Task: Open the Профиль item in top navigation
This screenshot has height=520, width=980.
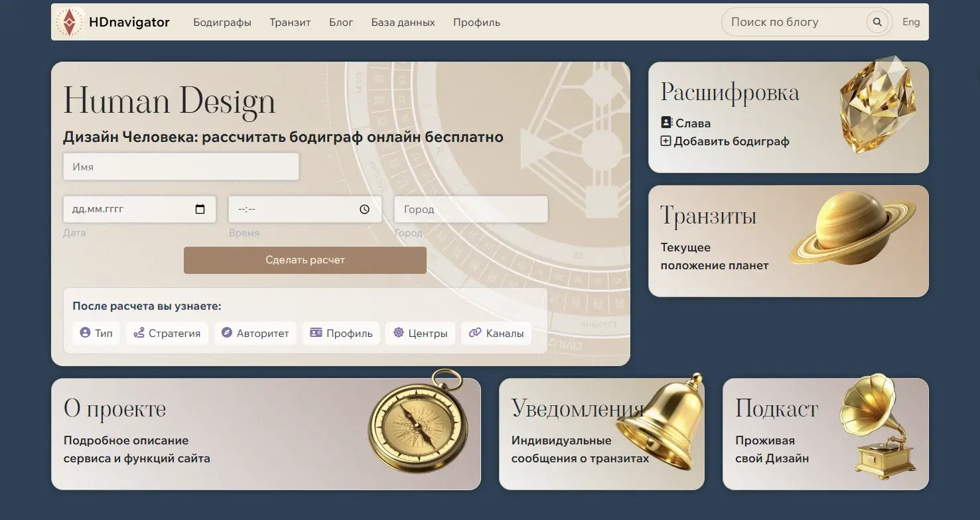Action: click(x=476, y=22)
